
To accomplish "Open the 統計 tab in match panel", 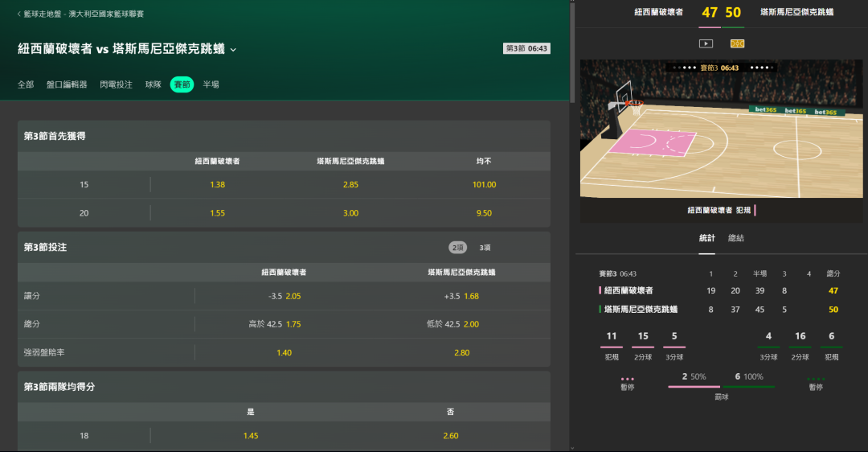I will 707,238.
